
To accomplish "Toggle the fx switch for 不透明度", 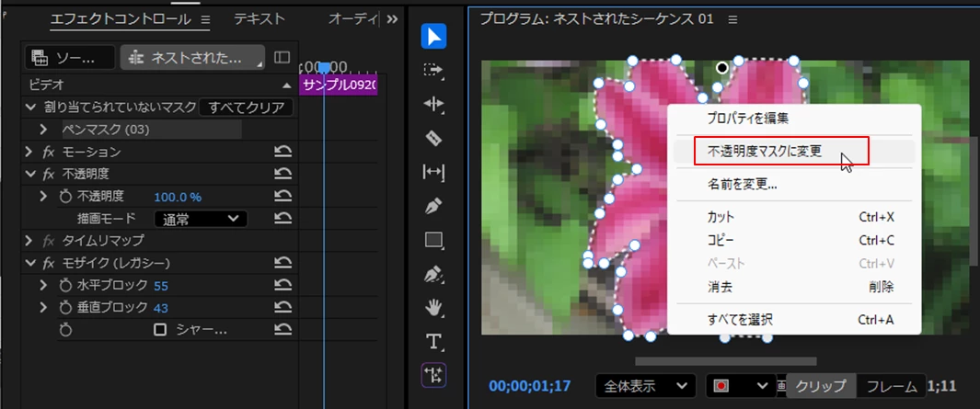I will 49,174.
